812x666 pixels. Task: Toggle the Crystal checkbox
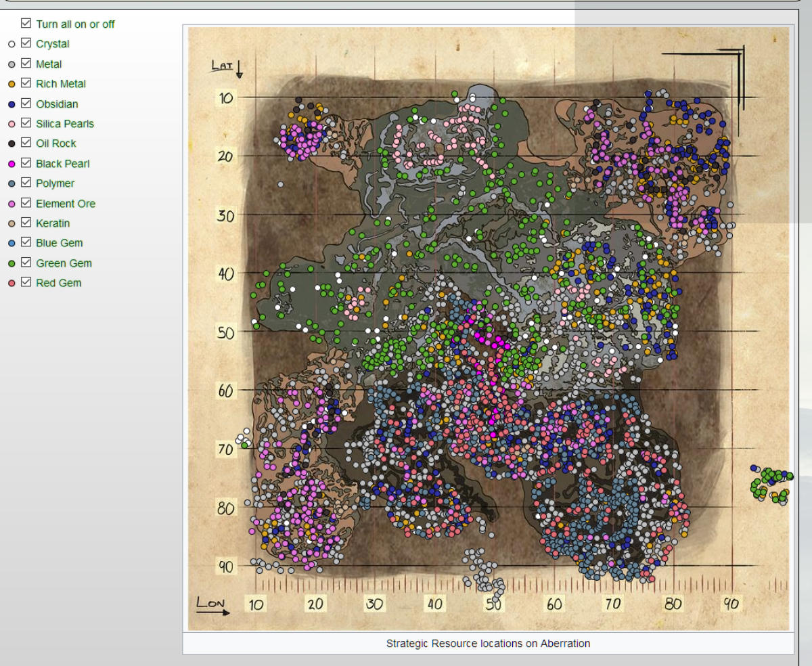point(26,43)
